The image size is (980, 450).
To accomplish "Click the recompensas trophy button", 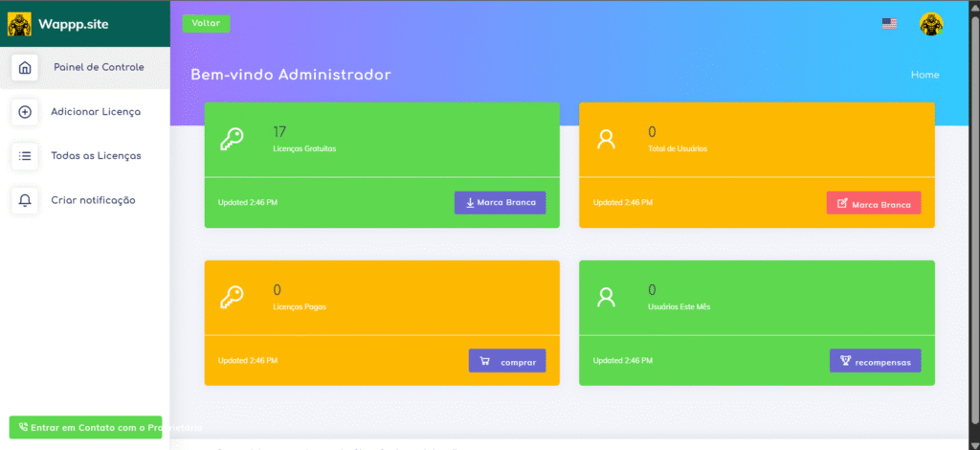I will (875, 361).
